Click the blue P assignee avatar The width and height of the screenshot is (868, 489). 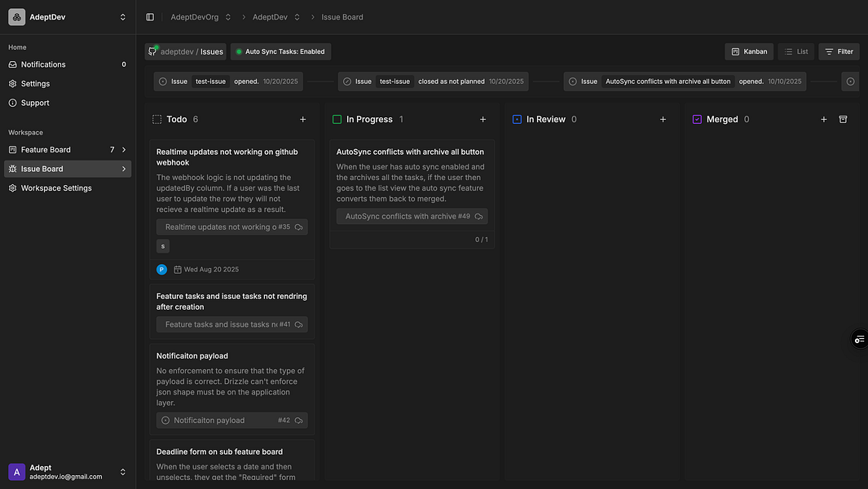(161, 270)
